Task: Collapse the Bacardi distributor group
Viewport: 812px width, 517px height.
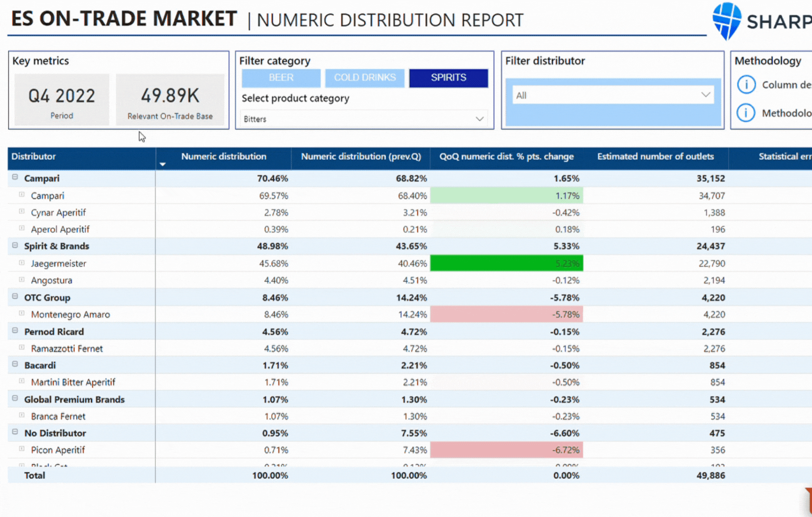Action: point(15,364)
